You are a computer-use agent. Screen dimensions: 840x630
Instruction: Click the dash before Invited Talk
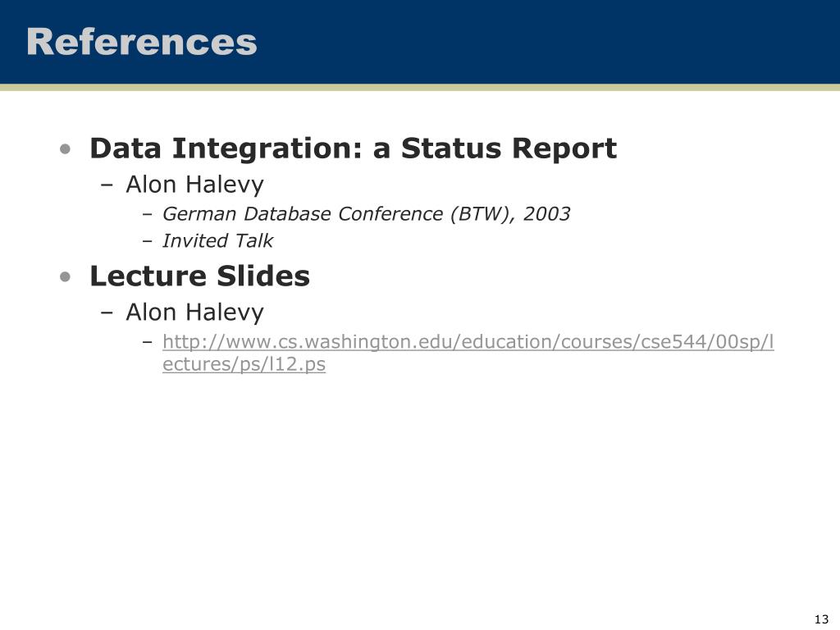pyautogui.click(x=148, y=242)
